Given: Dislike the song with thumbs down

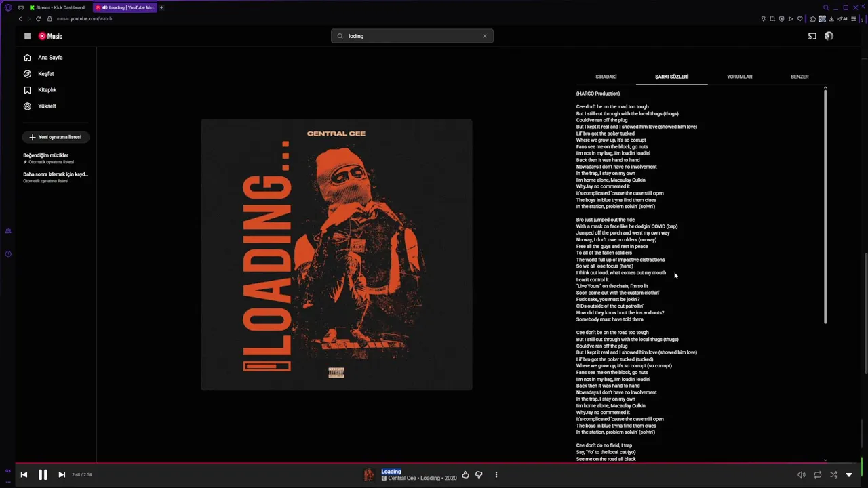Looking at the screenshot, I should tap(479, 475).
